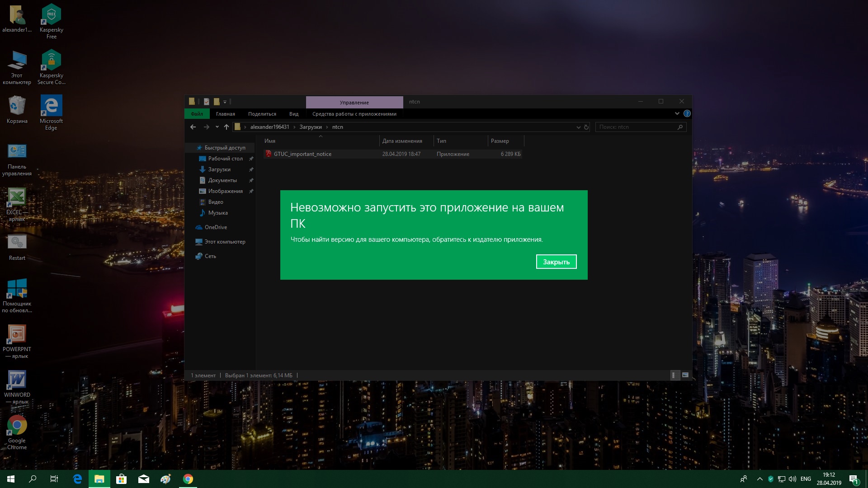
Task: Expand the ribbon with chevron arrow
Action: pos(677,113)
